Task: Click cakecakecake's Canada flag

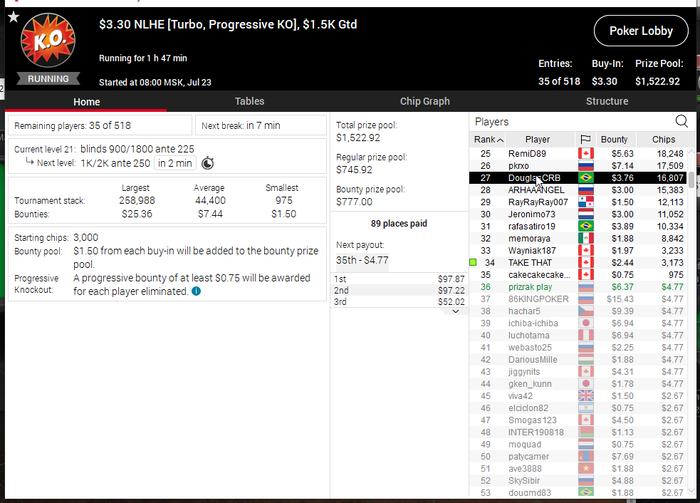Action: click(x=586, y=275)
